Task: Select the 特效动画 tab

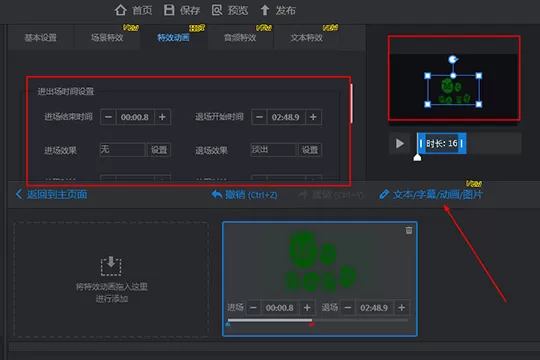Action: pos(174,38)
